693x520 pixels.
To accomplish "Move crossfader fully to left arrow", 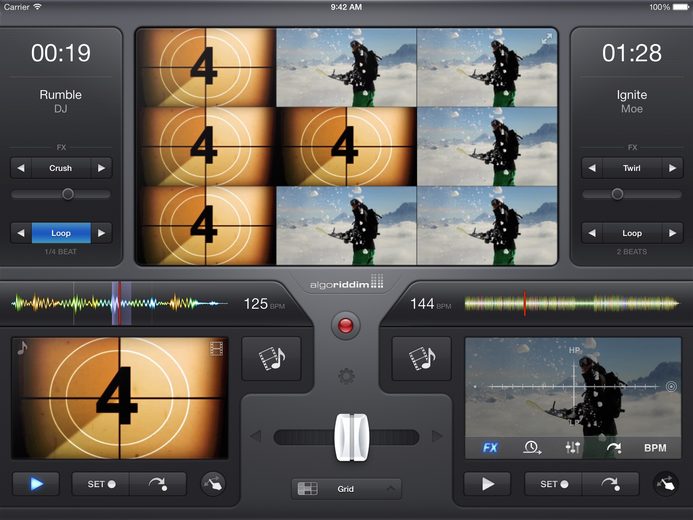I will click(255, 436).
